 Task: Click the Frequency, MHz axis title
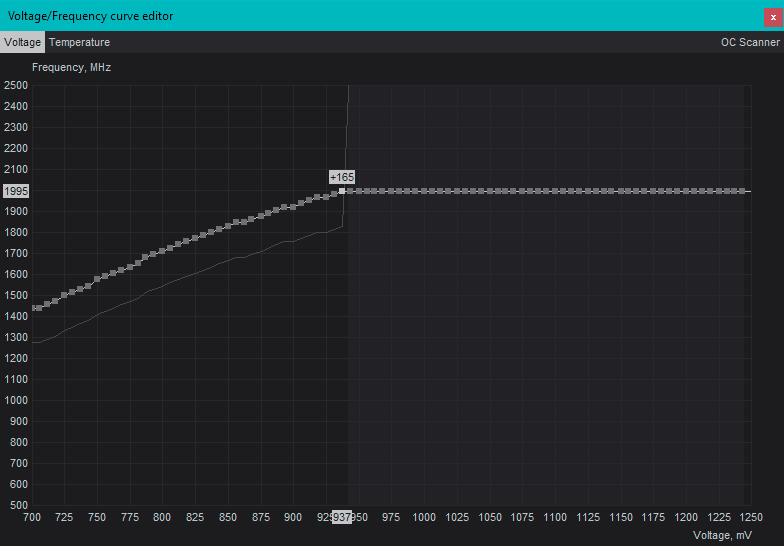point(72,68)
